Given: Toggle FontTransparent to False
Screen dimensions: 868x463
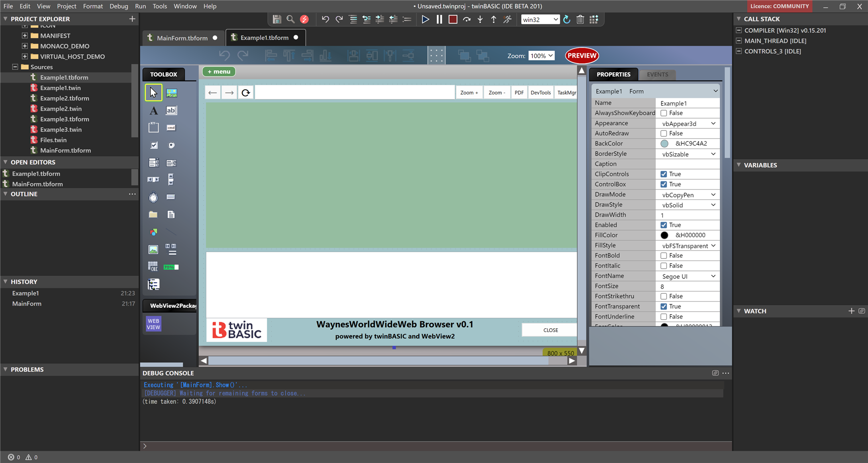Looking at the screenshot, I should pyautogui.click(x=664, y=306).
